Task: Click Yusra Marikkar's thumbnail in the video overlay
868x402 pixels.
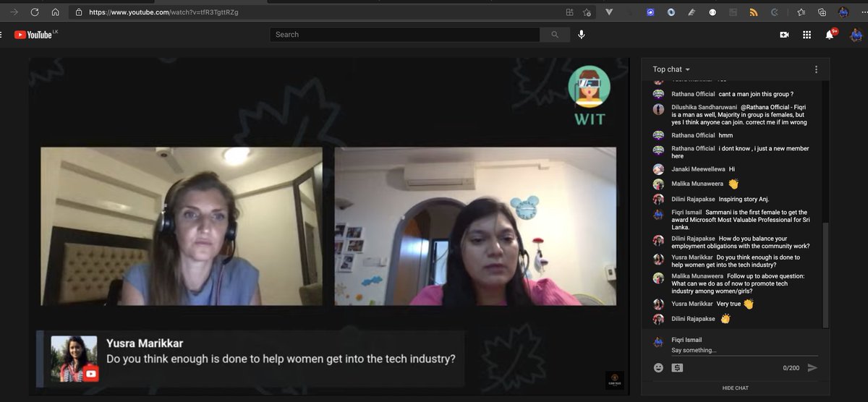Action: point(74,359)
